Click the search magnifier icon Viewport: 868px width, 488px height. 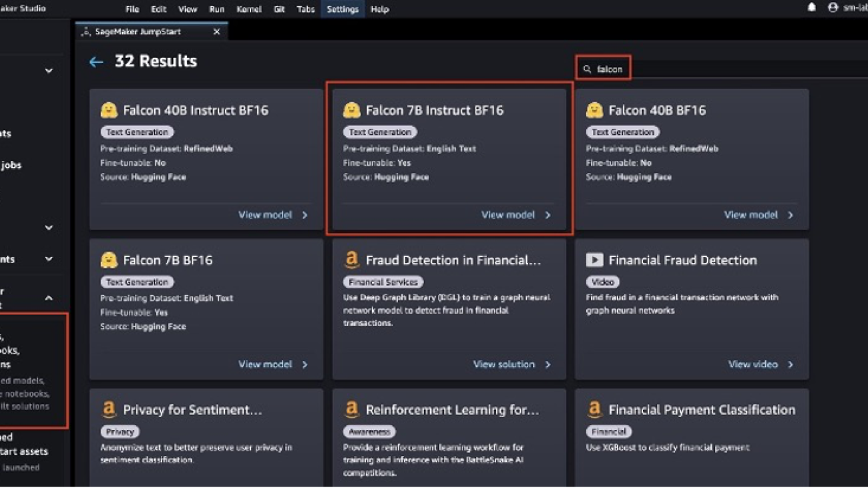coord(588,69)
